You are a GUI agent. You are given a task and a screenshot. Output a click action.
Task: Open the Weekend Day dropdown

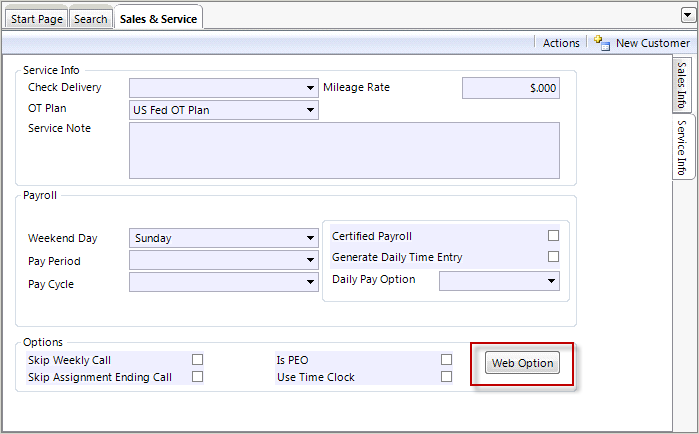(310, 238)
